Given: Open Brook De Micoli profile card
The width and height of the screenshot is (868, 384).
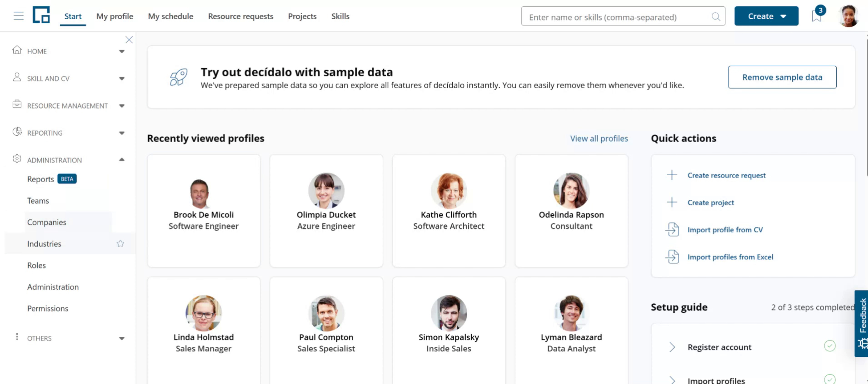Looking at the screenshot, I should click(204, 211).
